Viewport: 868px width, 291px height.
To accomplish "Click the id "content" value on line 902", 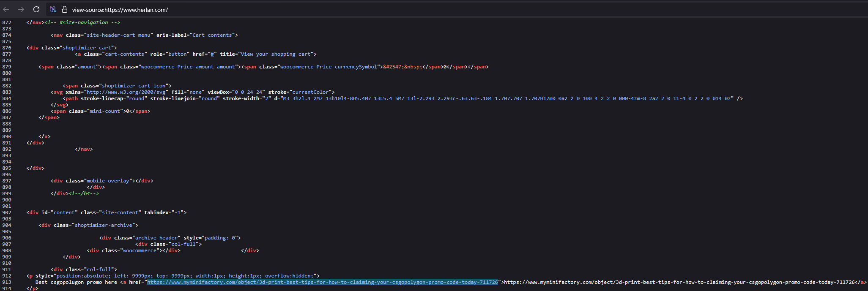I will click(64, 212).
